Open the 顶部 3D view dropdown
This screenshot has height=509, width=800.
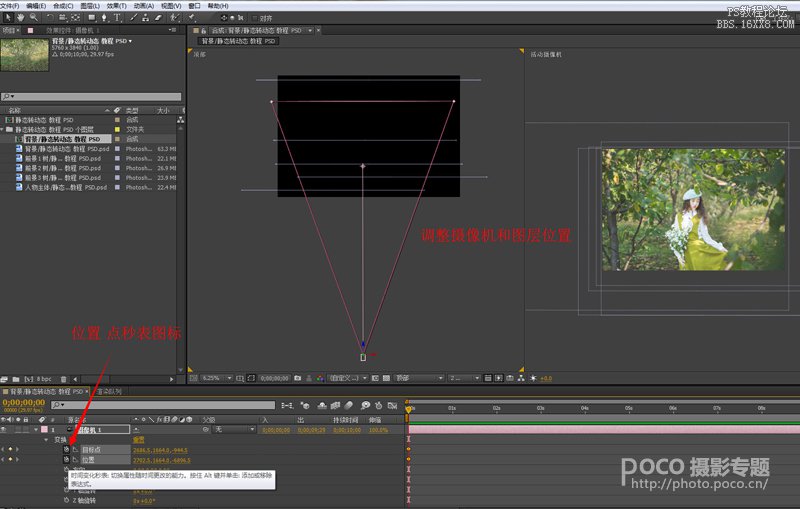(419, 378)
